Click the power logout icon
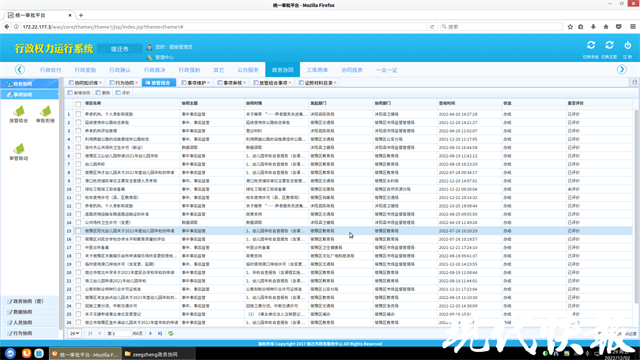 coord(628,45)
